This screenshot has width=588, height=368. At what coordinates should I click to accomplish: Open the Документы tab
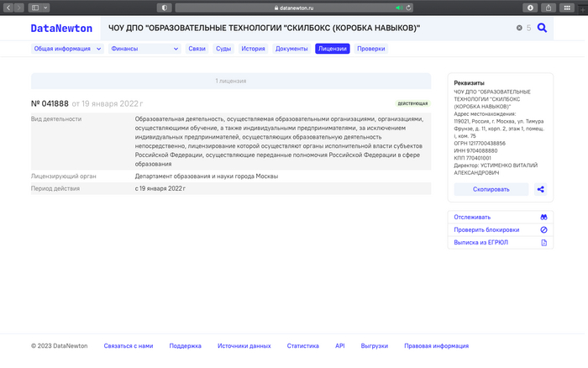pyautogui.click(x=291, y=49)
